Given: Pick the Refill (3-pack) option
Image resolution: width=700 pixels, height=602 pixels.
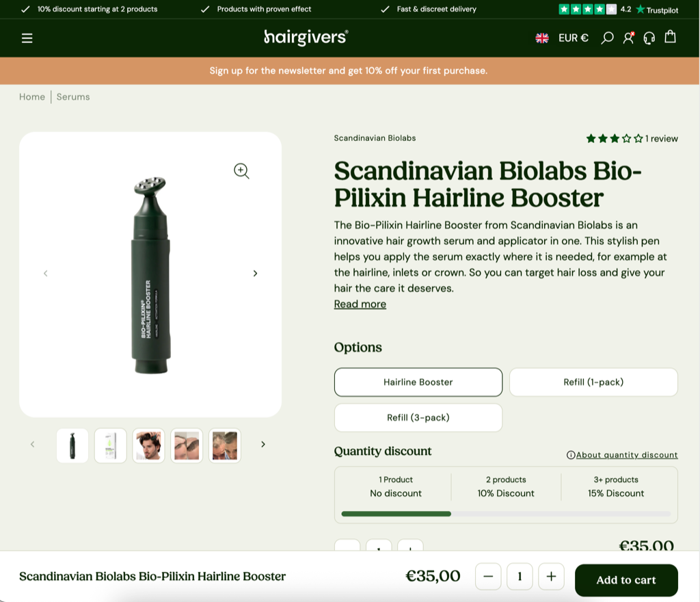Looking at the screenshot, I should 418,418.
